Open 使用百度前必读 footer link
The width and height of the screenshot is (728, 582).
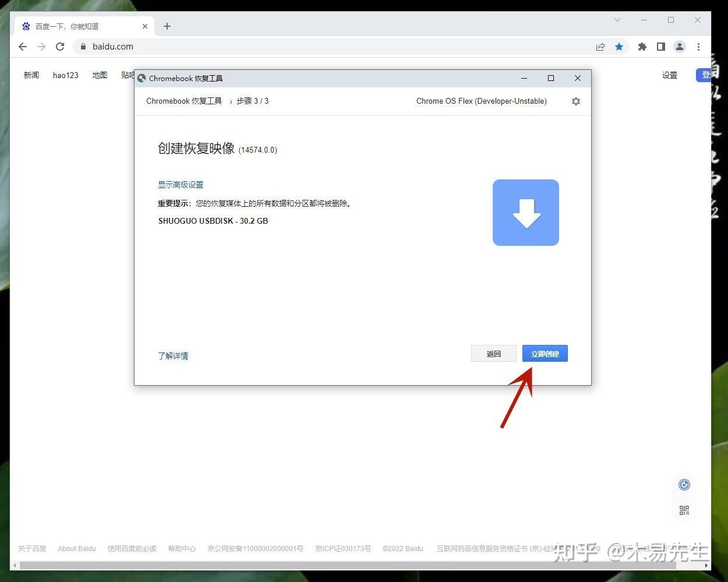[x=132, y=549]
